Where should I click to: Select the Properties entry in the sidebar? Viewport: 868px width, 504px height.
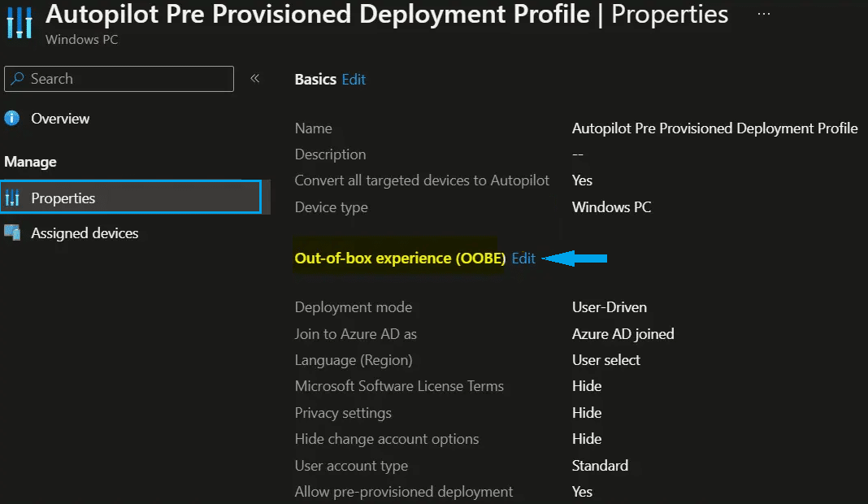point(64,197)
